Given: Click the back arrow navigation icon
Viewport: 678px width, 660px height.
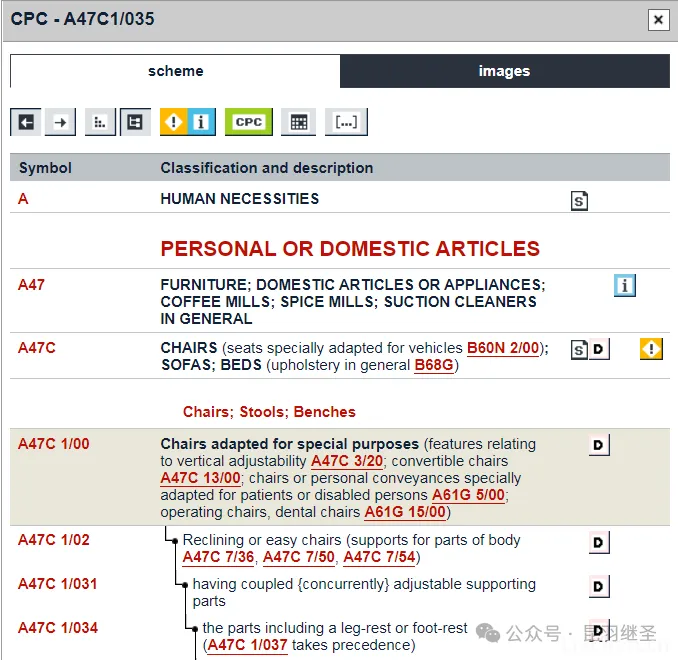Looking at the screenshot, I should (x=26, y=122).
